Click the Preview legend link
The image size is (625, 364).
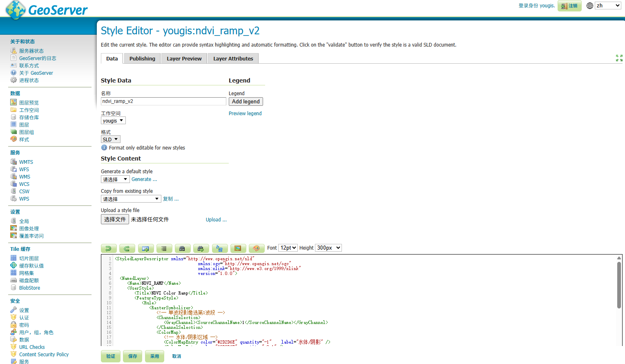(245, 114)
